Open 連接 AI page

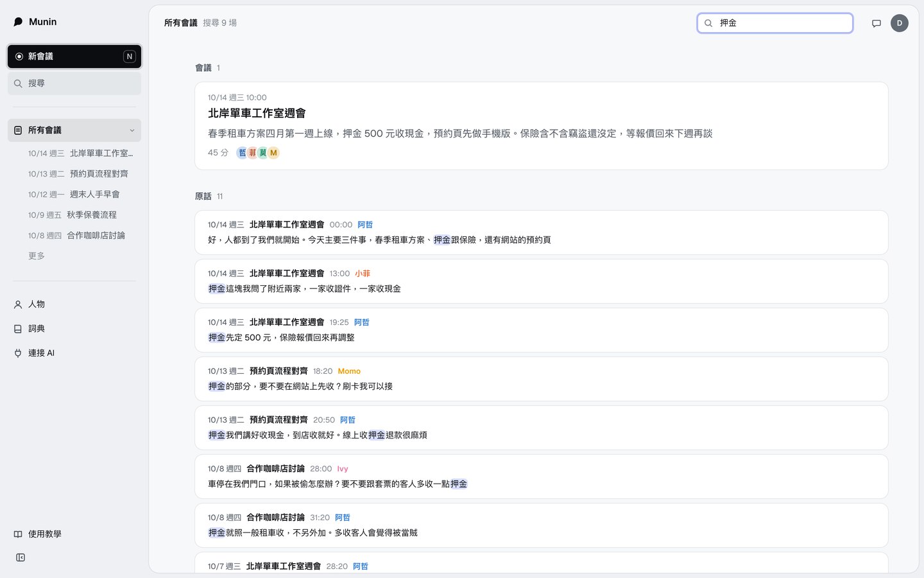74,353
